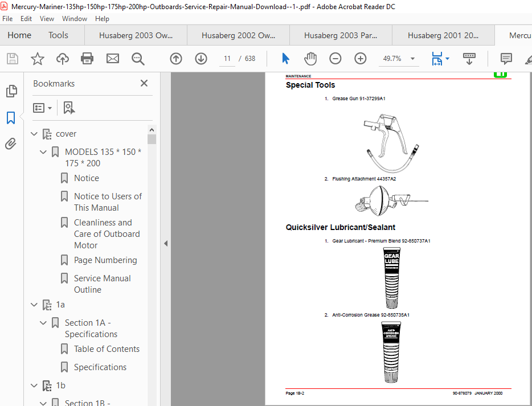Image resolution: width=532 pixels, height=406 pixels.
Task: Send file by email envelope icon
Action: pos(113,59)
